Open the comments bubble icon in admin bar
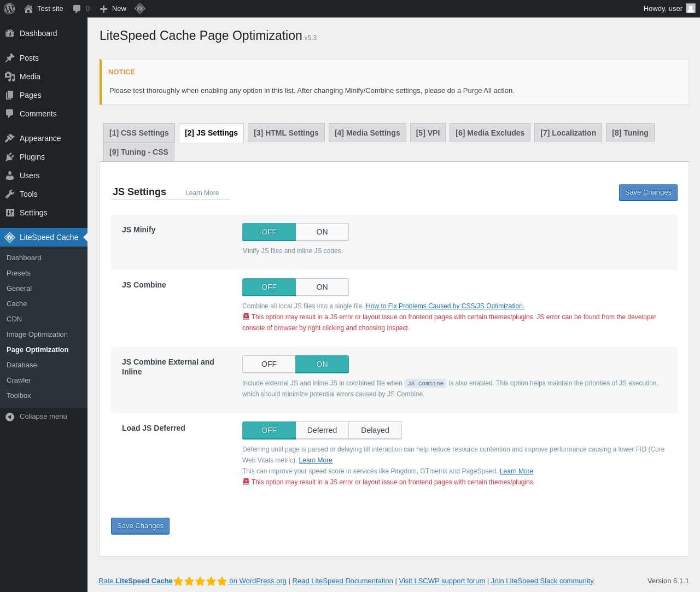 [x=77, y=9]
